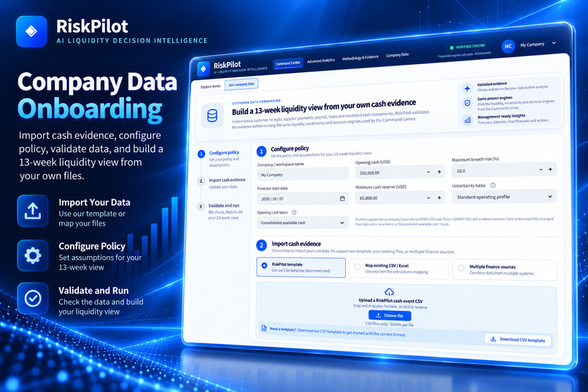The height and width of the screenshot is (392, 588).
Task: Open the Command Center tab
Action: 287,63
